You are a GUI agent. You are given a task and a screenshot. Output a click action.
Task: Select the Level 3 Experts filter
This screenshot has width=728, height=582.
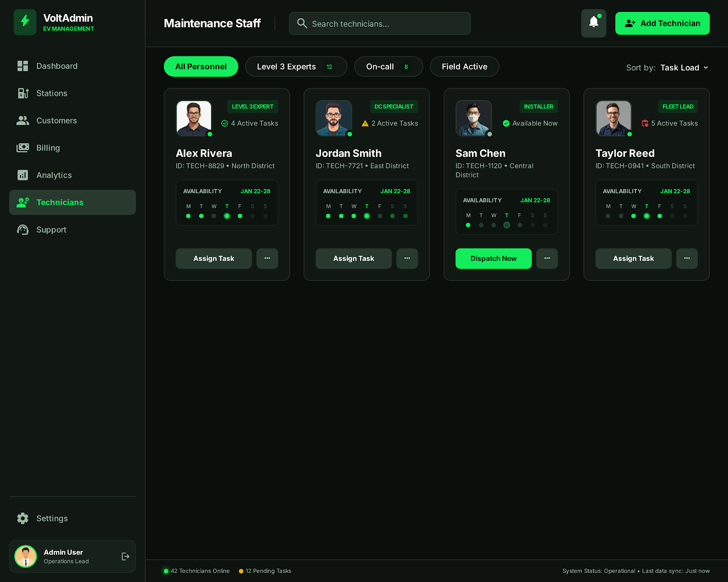pos(296,67)
